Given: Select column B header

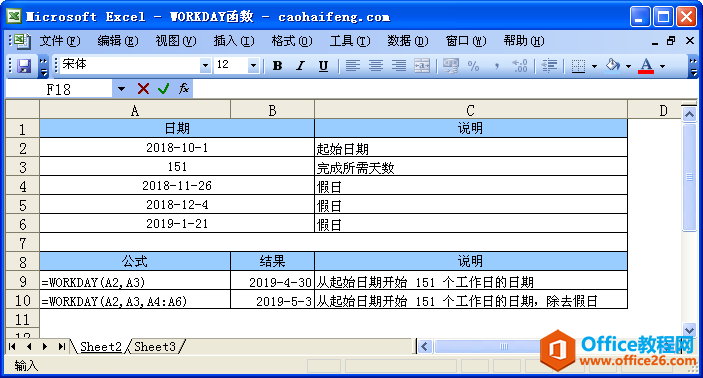Looking at the screenshot, I should coord(273,110).
